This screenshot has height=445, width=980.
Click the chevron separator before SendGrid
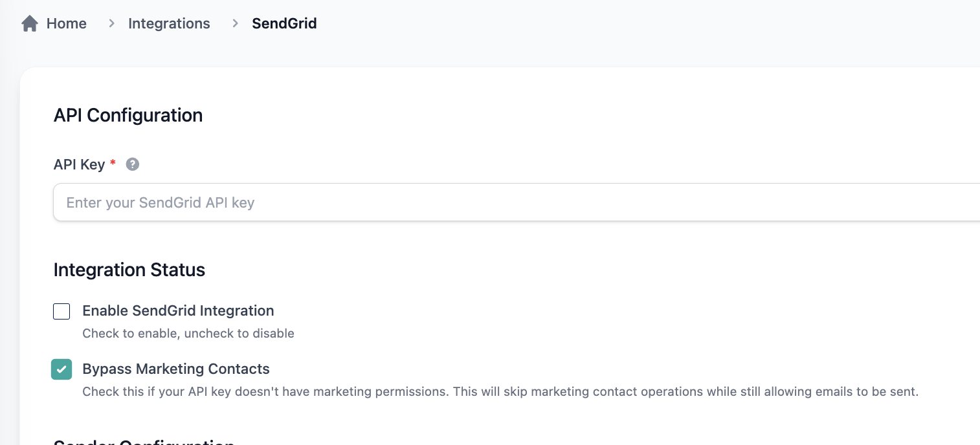(x=235, y=24)
